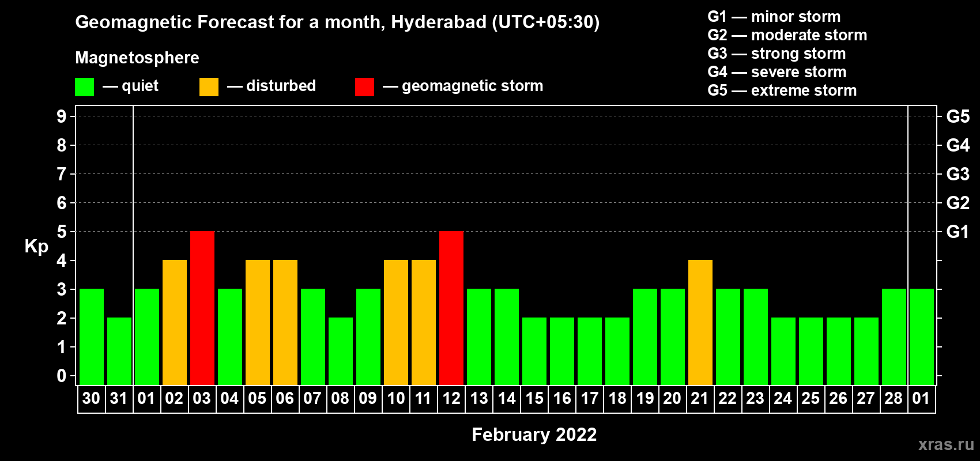Click the green bar for January 30
The image size is (980, 461).
click(x=92, y=337)
